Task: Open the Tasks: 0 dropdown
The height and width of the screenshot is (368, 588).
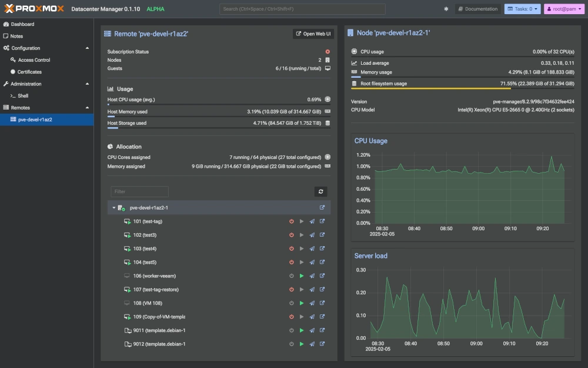Action: (x=522, y=9)
